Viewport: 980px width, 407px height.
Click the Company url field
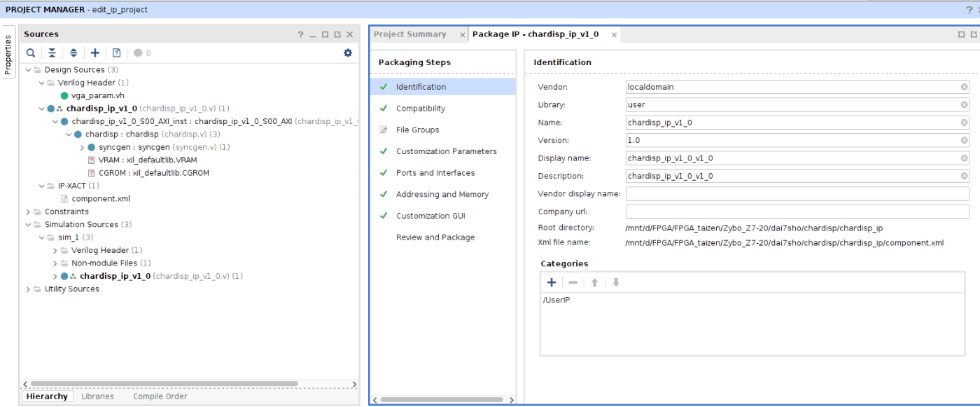pos(797,212)
